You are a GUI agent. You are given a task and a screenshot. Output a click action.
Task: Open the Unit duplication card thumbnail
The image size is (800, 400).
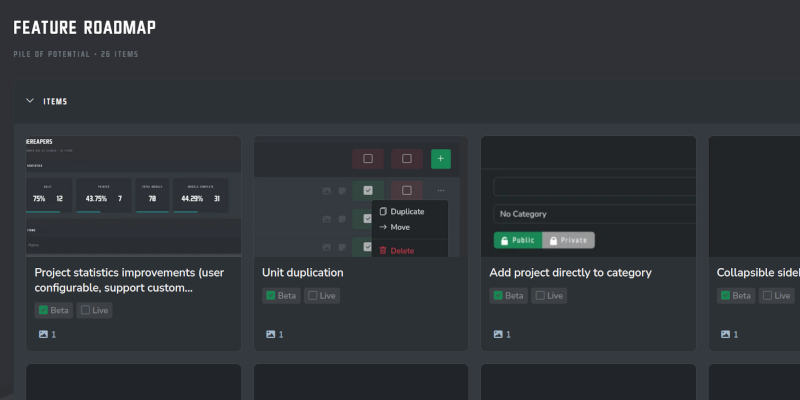coord(361,196)
